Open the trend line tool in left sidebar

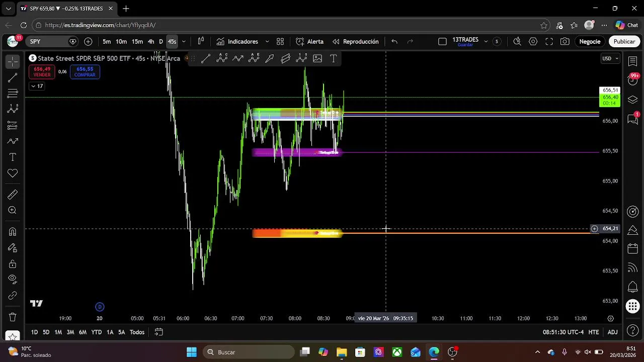coord(13,77)
